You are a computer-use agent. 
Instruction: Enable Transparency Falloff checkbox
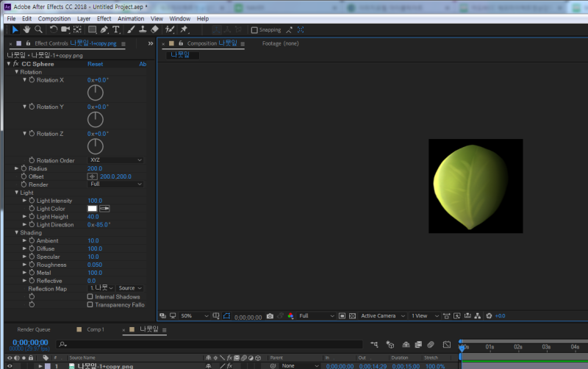90,305
